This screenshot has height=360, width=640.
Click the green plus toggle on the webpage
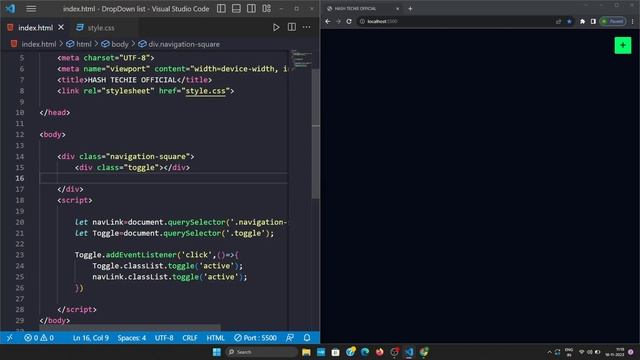pyautogui.click(x=623, y=45)
